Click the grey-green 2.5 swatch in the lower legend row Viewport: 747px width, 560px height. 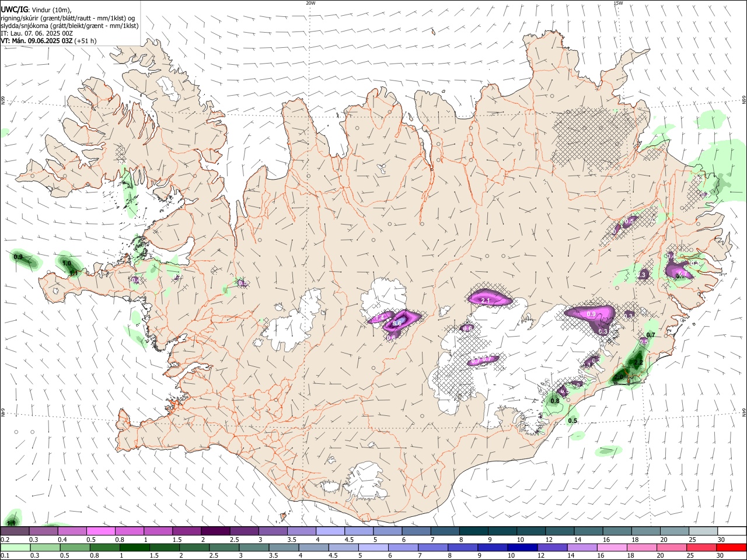click(224, 547)
